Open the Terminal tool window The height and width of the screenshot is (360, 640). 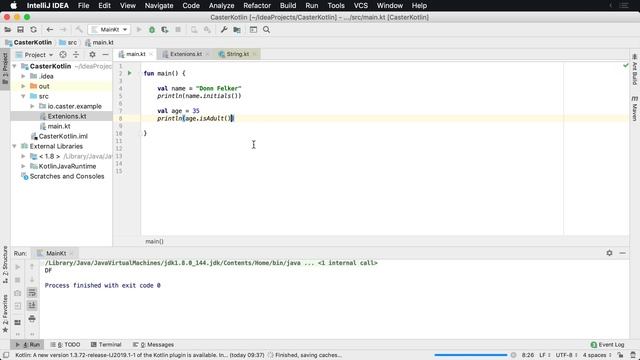click(106, 344)
